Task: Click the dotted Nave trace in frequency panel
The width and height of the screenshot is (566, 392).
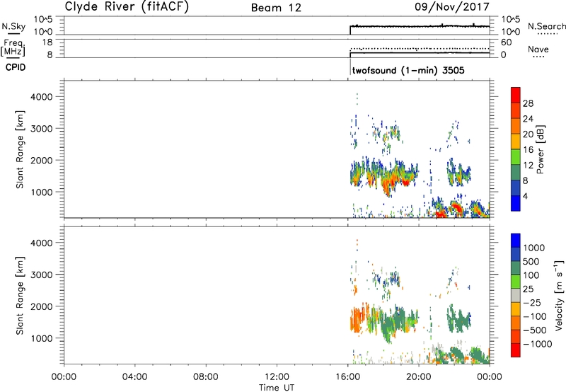Action: click(420, 48)
